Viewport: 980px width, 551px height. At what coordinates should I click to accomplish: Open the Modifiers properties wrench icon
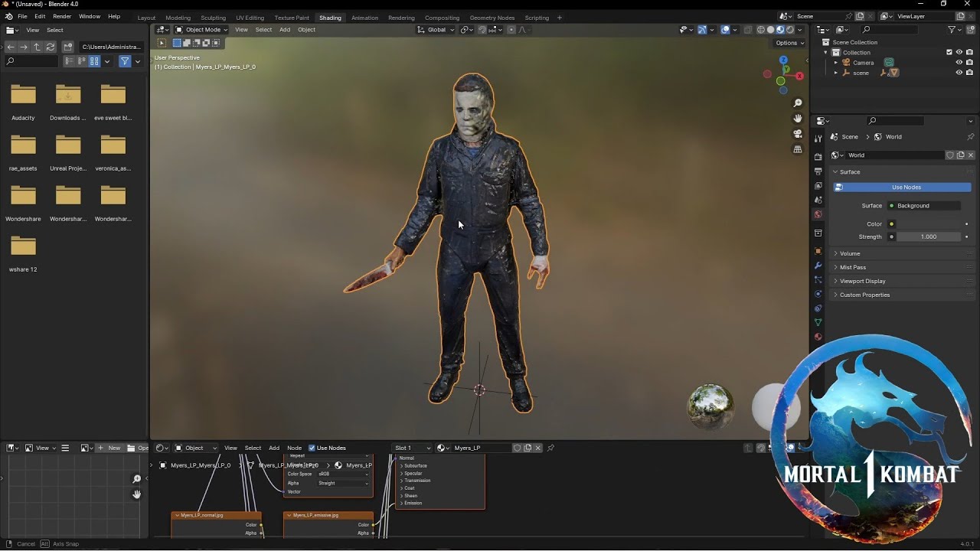818,266
